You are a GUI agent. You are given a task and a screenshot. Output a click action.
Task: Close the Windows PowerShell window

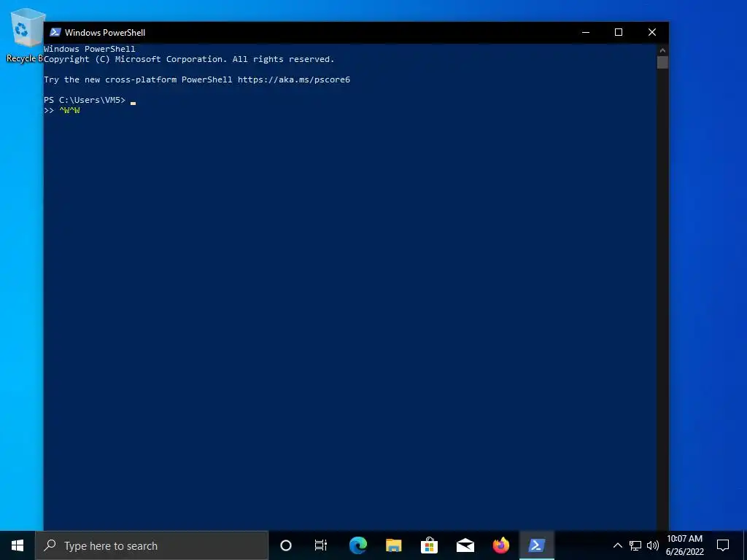pos(652,32)
